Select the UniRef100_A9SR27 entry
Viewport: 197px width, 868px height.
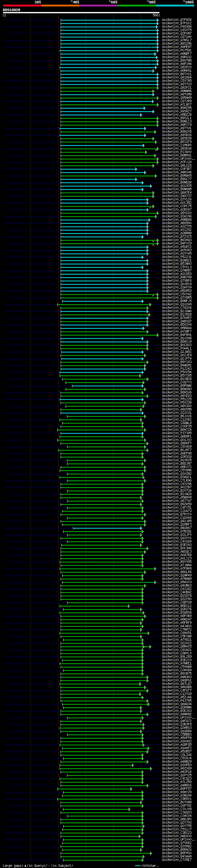click(177, 111)
